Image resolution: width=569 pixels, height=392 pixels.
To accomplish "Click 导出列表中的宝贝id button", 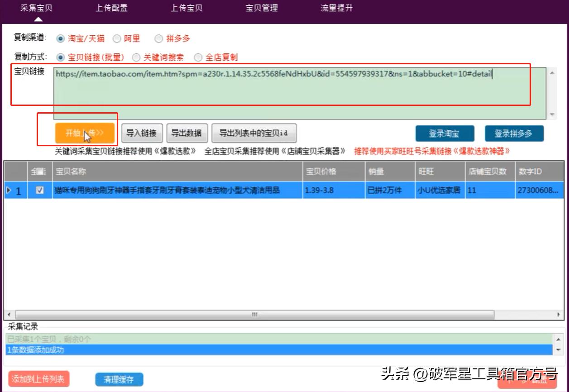I will coord(254,133).
